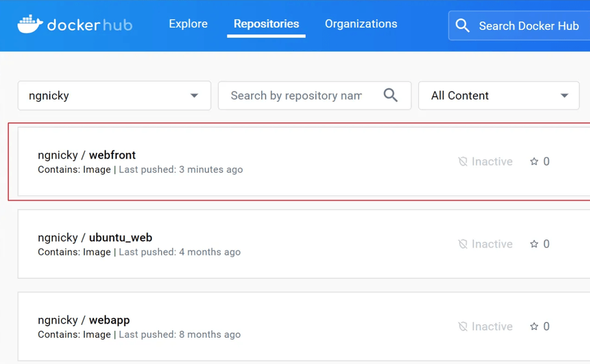Image resolution: width=590 pixels, height=364 pixels.
Task: Click the star count 0 for ubuntu_web
Action: click(546, 244)
